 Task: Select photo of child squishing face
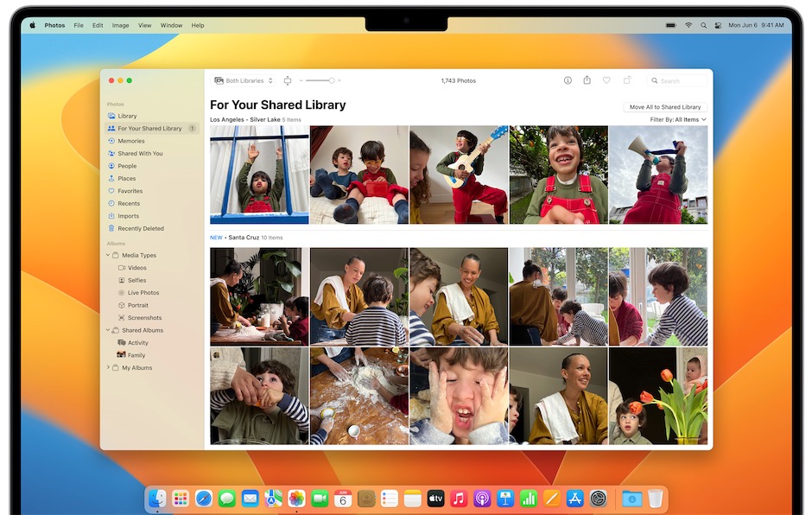[459, 396]
